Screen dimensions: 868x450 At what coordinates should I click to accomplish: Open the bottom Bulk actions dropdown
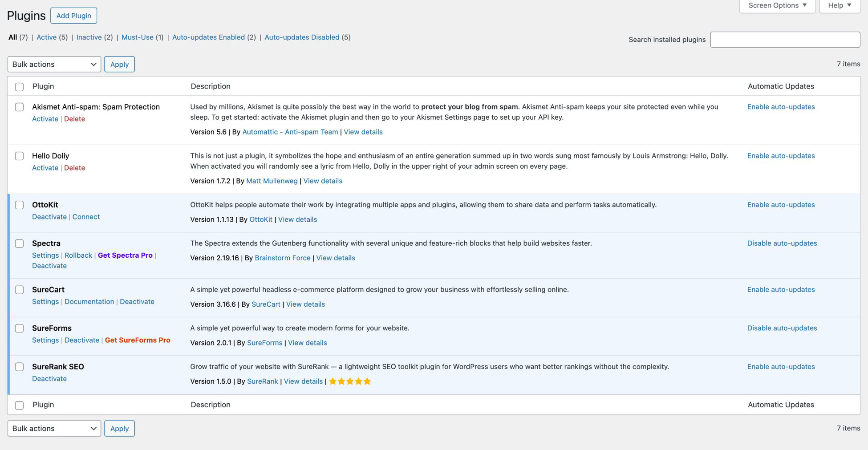pos(54,428)
